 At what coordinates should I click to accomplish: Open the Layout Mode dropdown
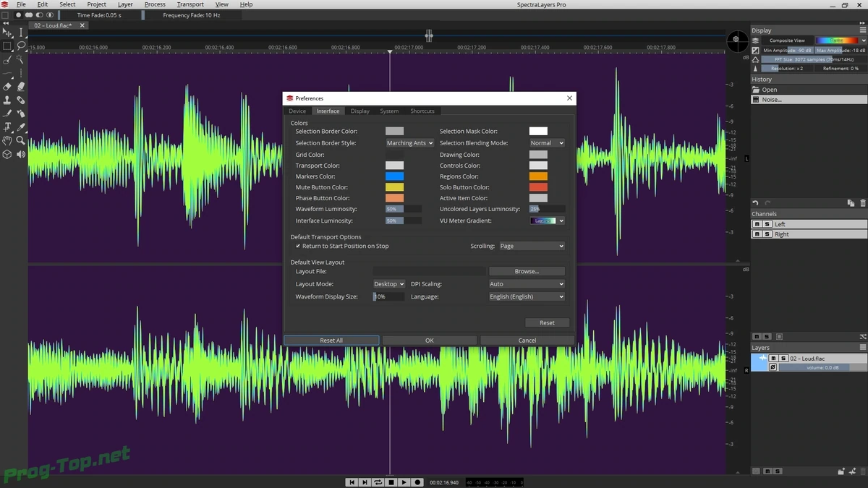(x=389, y=284)
